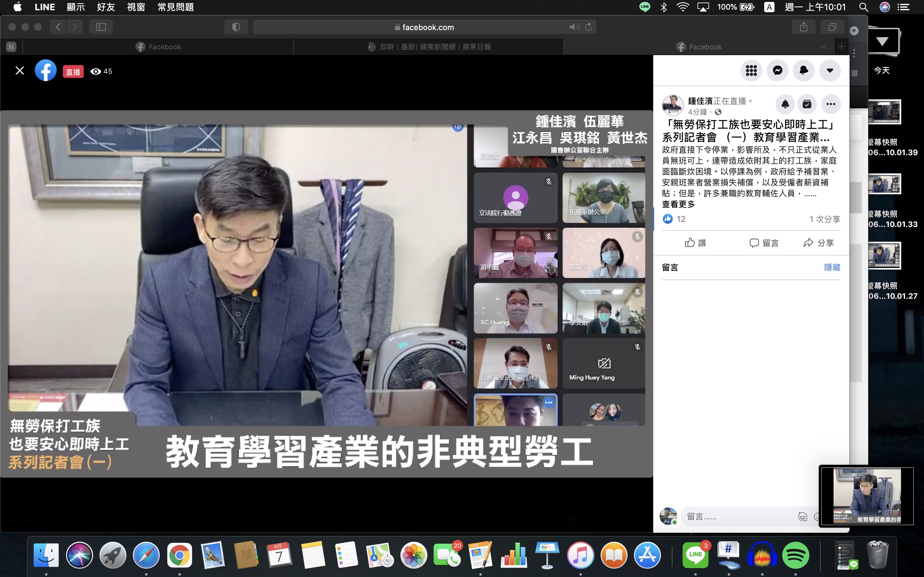Open Messenger from the top Facebook bar
This screenshot has height=577, width=924.
[778, 70]
